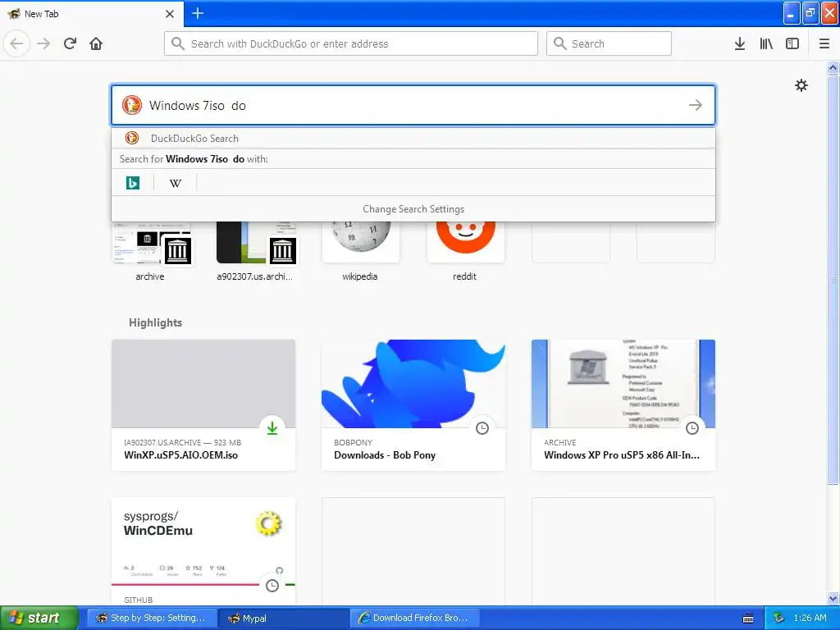840x630 pixels.
Task: Go to the Home page
Action: [x=96, y=43]
